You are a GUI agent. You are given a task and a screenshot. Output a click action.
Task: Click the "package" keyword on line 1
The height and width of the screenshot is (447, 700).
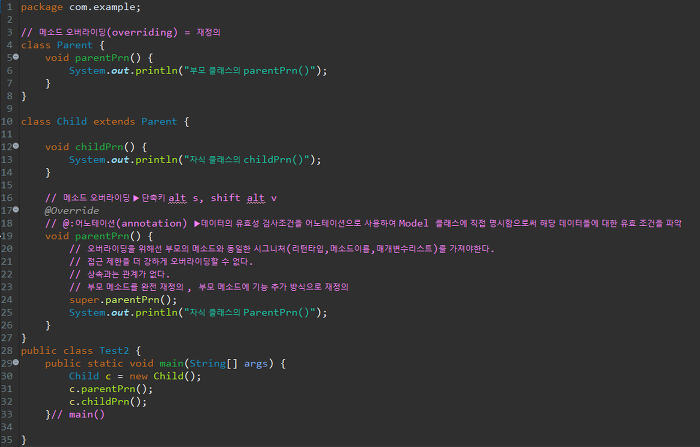(42, 7)
